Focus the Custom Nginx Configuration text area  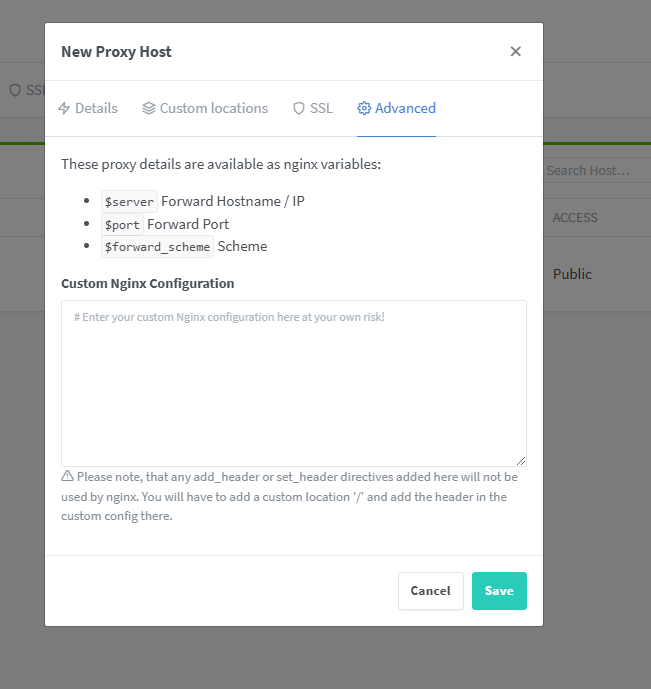click(294, 383)
